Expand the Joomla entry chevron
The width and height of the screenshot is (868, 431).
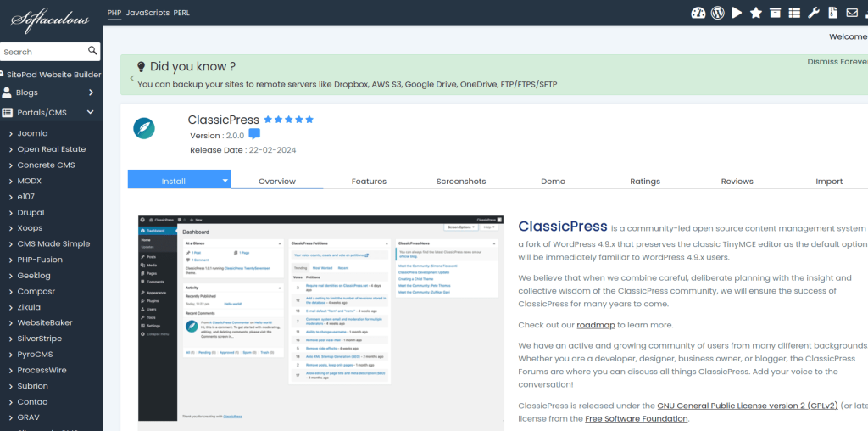point(11,133)
